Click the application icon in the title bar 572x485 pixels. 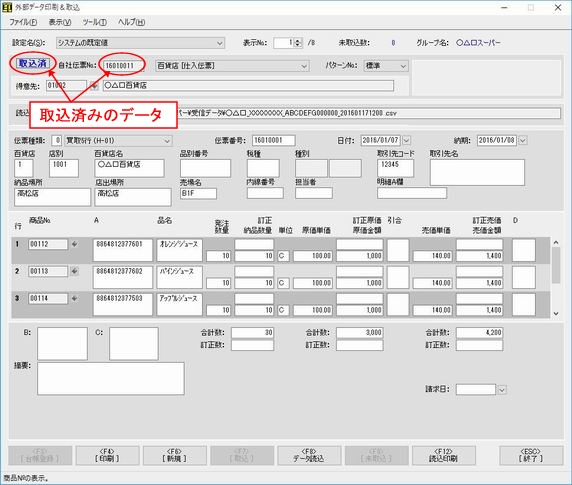(x=7, y=7)
